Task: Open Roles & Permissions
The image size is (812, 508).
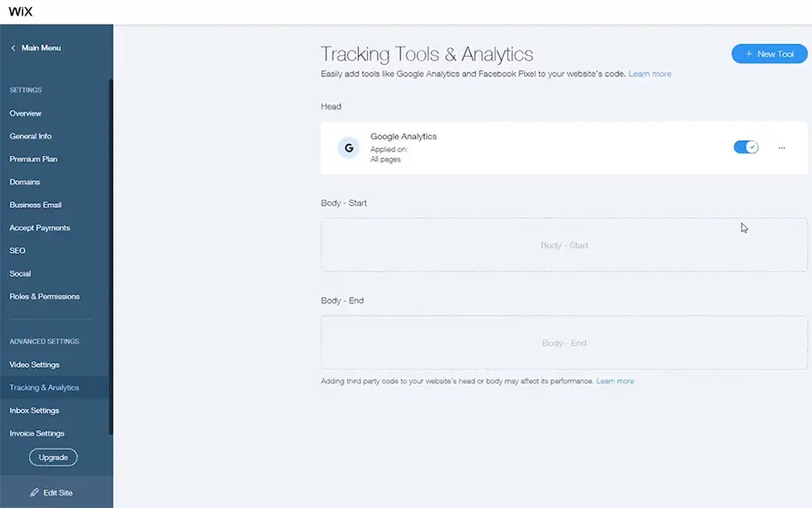Action: (44, 296)
